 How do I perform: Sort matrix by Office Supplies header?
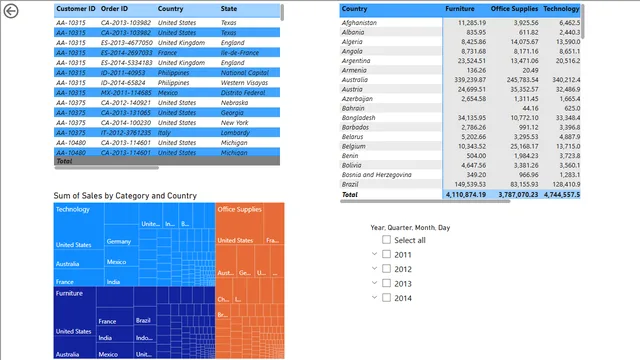click(x=514, y=9)
